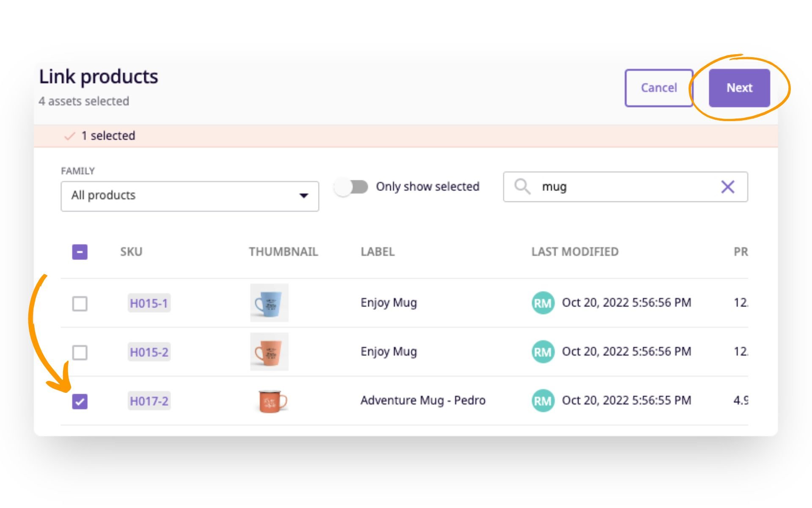Click RM avatar in Adventure Mug row
812x508 pixels.
[x=543, y=400]
